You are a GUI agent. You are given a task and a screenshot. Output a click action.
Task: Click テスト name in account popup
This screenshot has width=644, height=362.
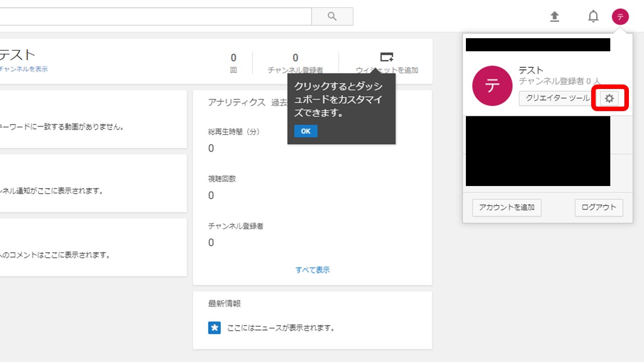click(531, 70)
